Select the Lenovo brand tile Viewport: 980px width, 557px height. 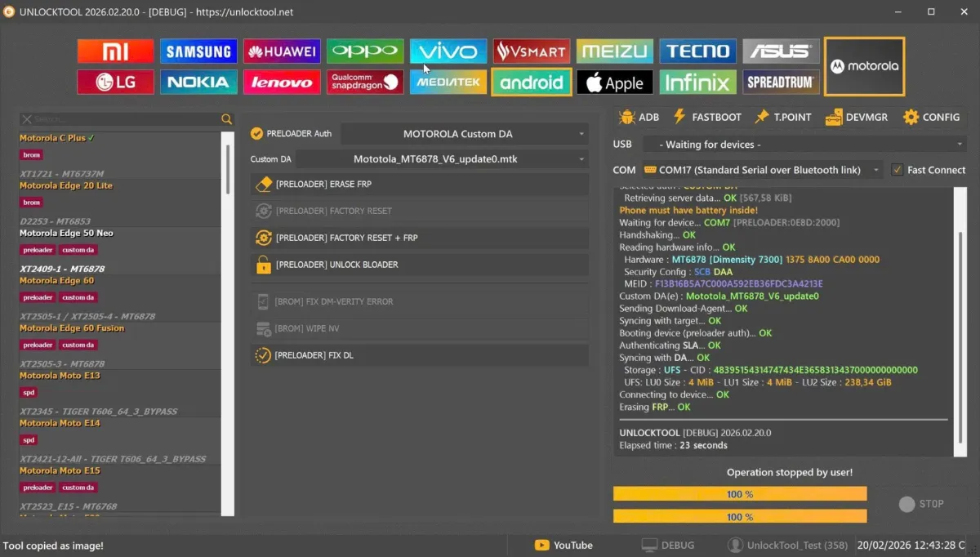coord(282,82)
